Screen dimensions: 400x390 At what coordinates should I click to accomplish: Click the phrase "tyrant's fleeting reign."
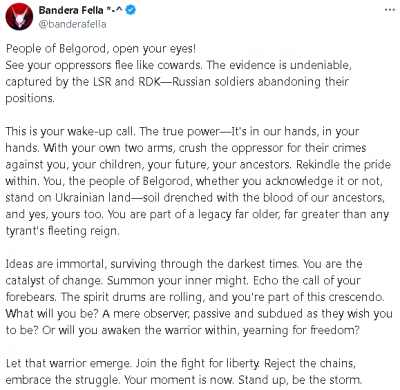[62, 231]
